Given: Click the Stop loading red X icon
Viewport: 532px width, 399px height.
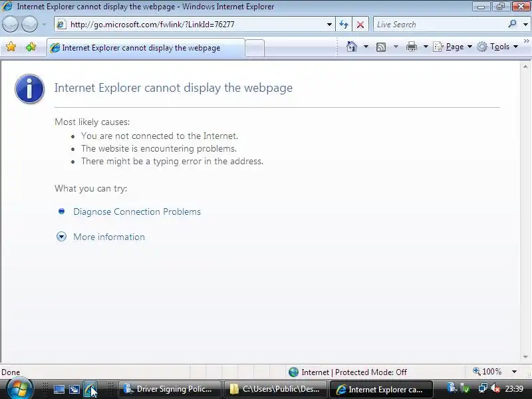Looking at the screenshot, I should (360, 25).
